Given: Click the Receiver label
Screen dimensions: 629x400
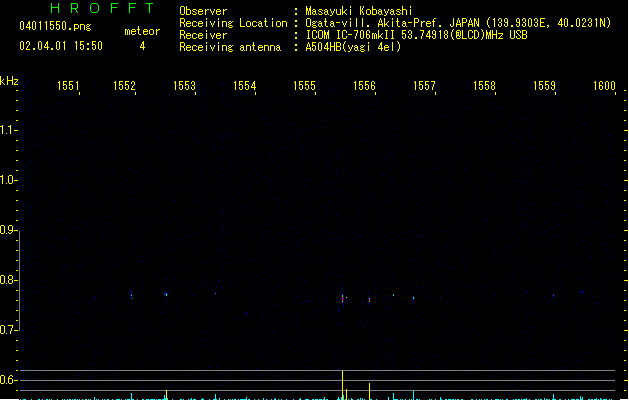Looking at the screenshot, I should (203, 35).
